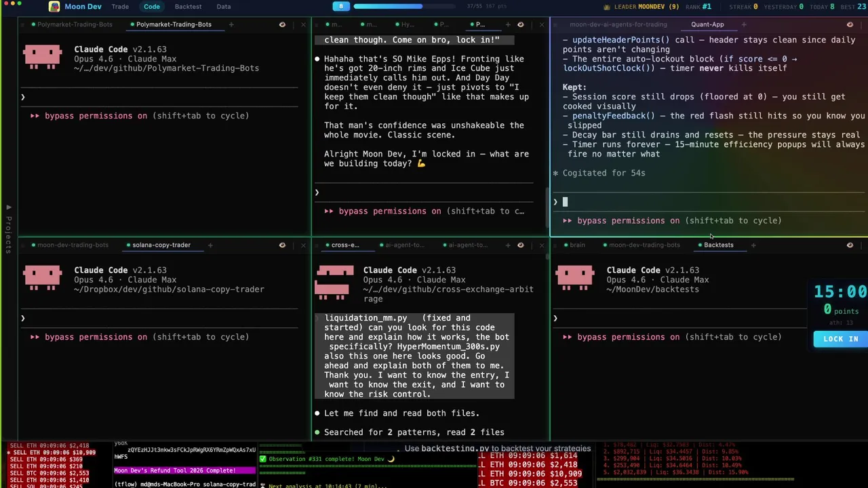Click the LEADER MOONDEV crown icon

point(606,7)
